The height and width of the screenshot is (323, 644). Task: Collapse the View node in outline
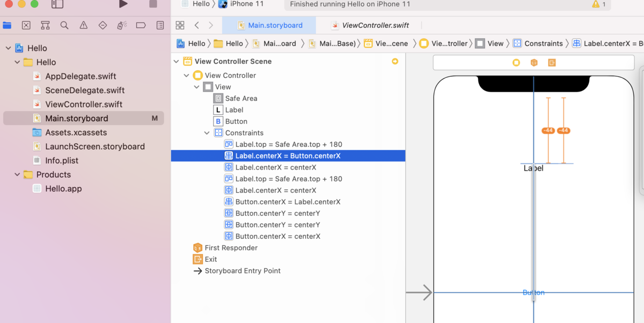click(x=196, y=87)
